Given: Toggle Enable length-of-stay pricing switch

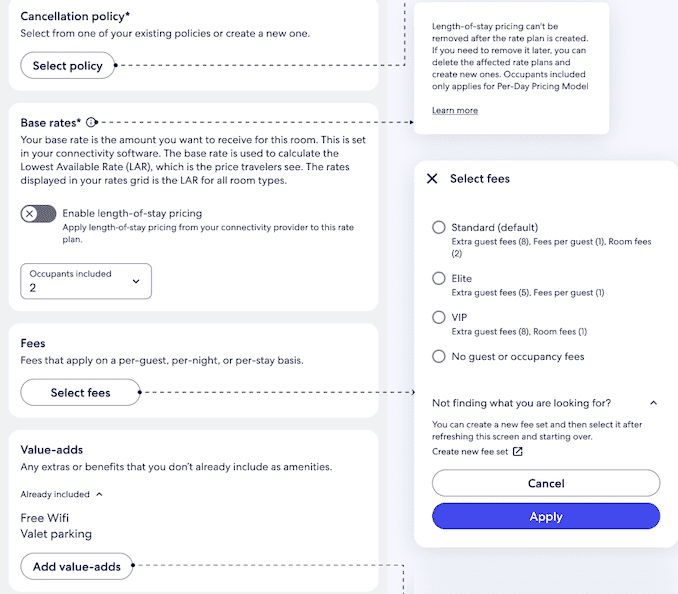Looking at the screenshot, I should click(x=38, y=214).
